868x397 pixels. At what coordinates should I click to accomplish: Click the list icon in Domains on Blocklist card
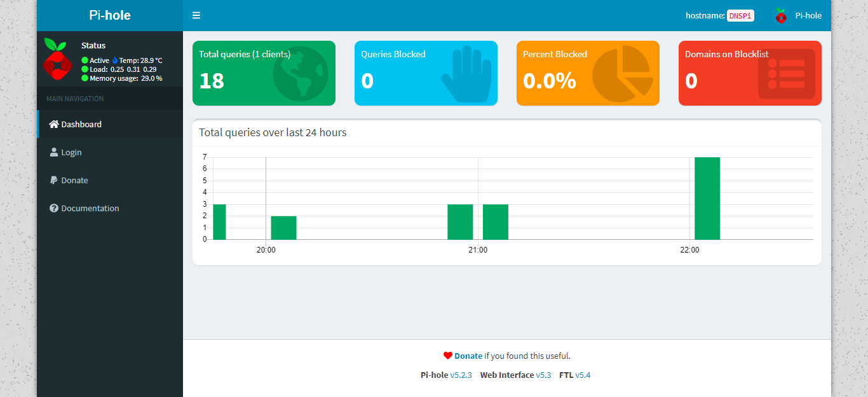tap(787, 74)
